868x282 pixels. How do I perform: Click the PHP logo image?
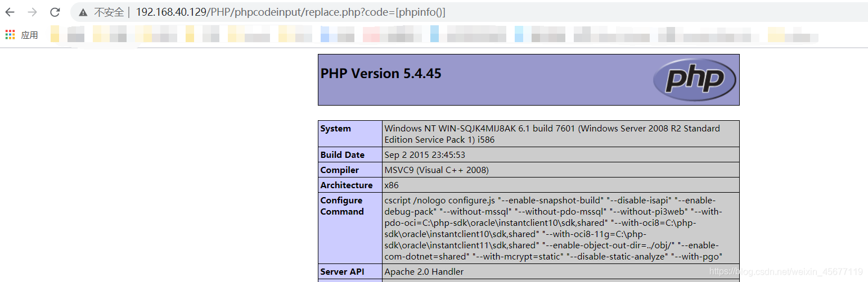coord(694,79)
